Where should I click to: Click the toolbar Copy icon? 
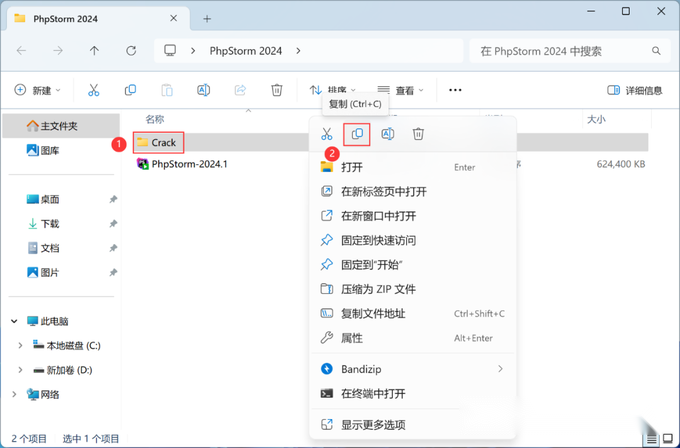coord(130,90)
